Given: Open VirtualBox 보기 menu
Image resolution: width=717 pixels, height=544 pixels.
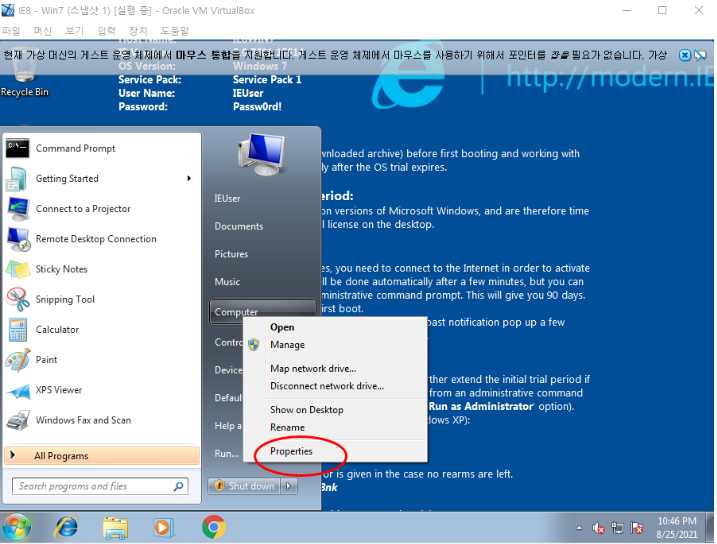Looking at the screenshot, I should pos(74,31).
